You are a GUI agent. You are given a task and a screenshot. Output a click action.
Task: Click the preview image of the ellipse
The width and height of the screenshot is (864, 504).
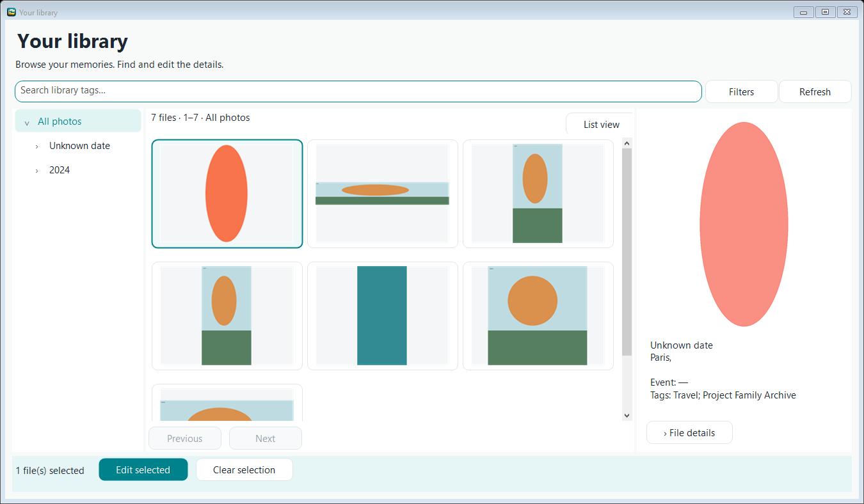(744, 224)
